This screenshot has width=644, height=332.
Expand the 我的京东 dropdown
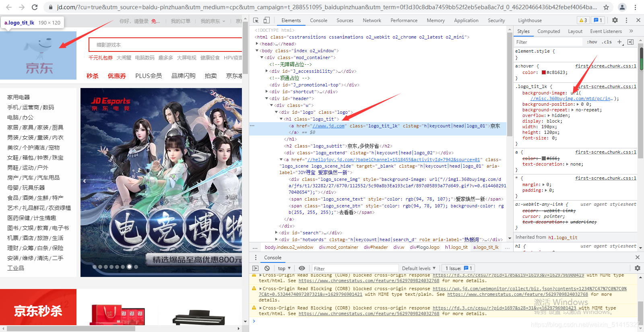(x=213, y=21)
